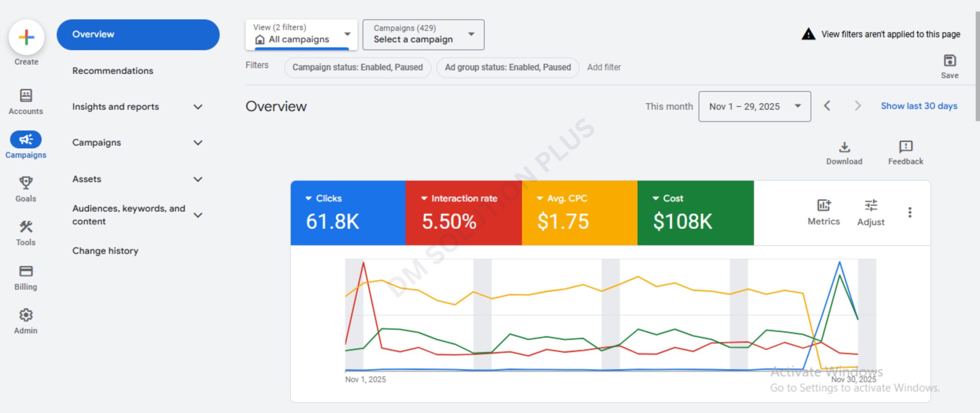Open the Billing card icon
Image resolution: width=980 pixels, height=413 pixels.
[26, 271]
